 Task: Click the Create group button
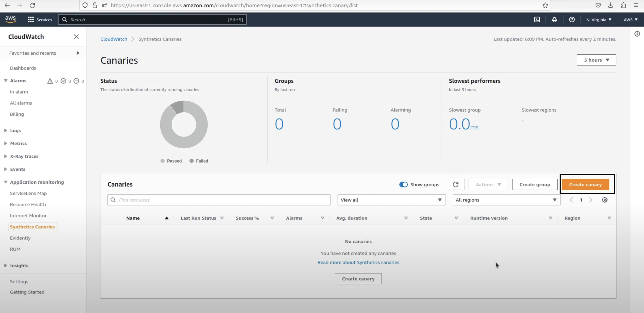click(x=535, y=184)
